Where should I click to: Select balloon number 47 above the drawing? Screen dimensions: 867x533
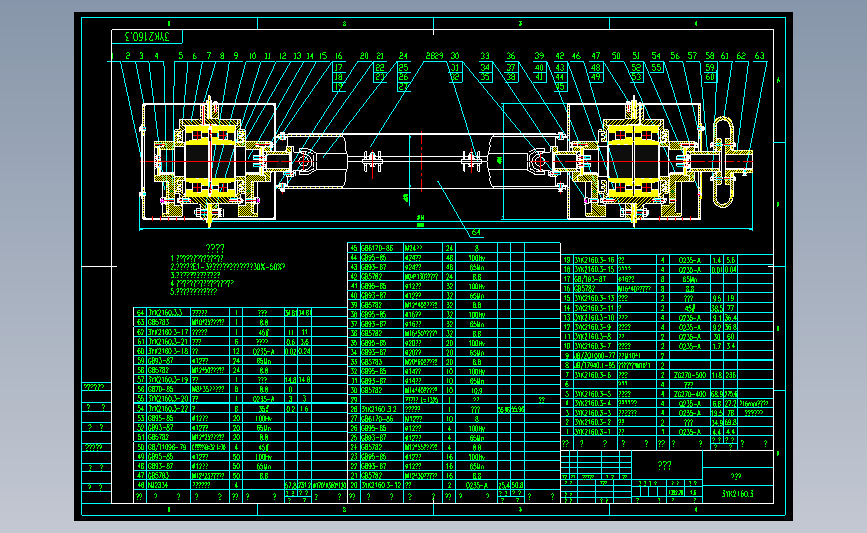pos(596,56)
